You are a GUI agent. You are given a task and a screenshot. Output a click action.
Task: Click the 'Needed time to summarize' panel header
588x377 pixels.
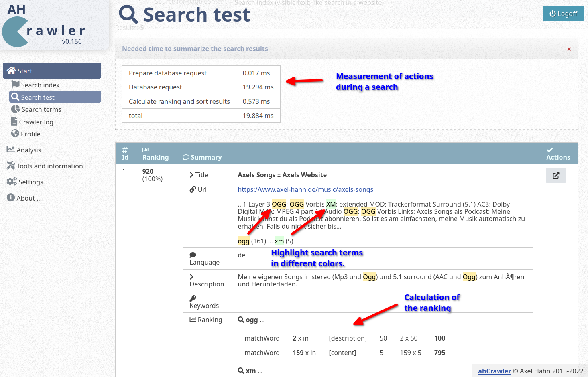click(x=347, y=49)
